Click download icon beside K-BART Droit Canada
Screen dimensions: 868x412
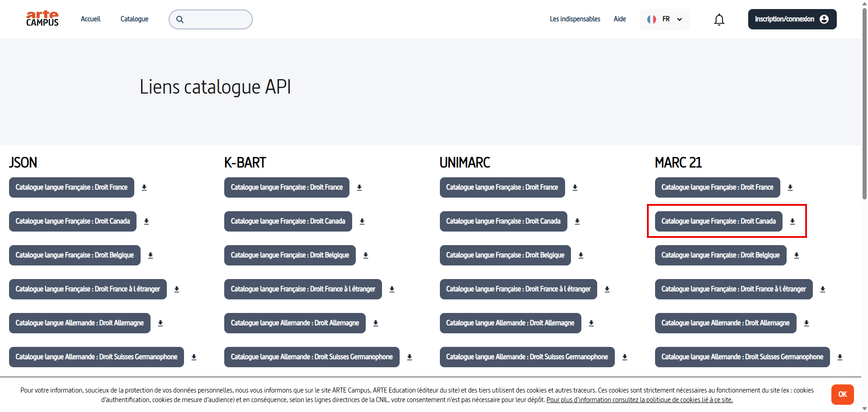(362, 222)
